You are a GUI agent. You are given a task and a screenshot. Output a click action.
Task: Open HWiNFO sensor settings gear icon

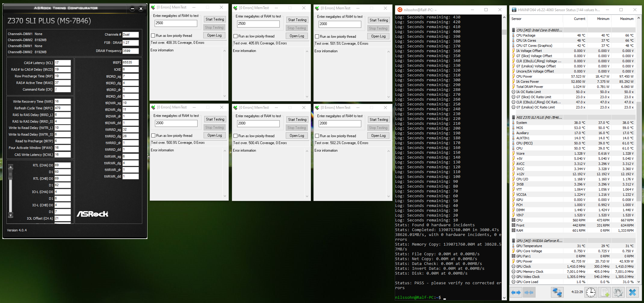[618, 292]
